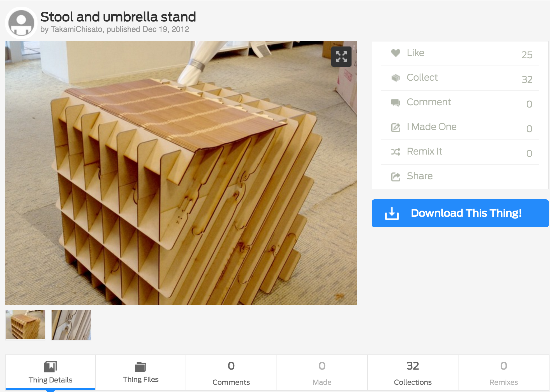View the Remixes tab

tap(503, 372)
